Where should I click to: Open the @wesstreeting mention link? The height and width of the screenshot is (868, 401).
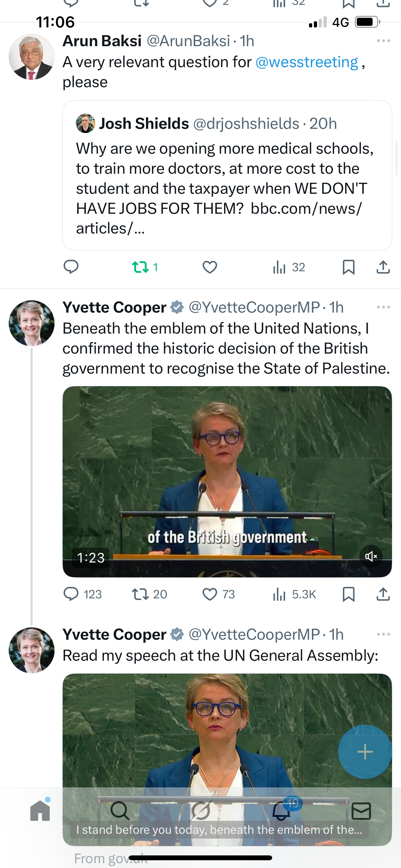tap(307, 62)
